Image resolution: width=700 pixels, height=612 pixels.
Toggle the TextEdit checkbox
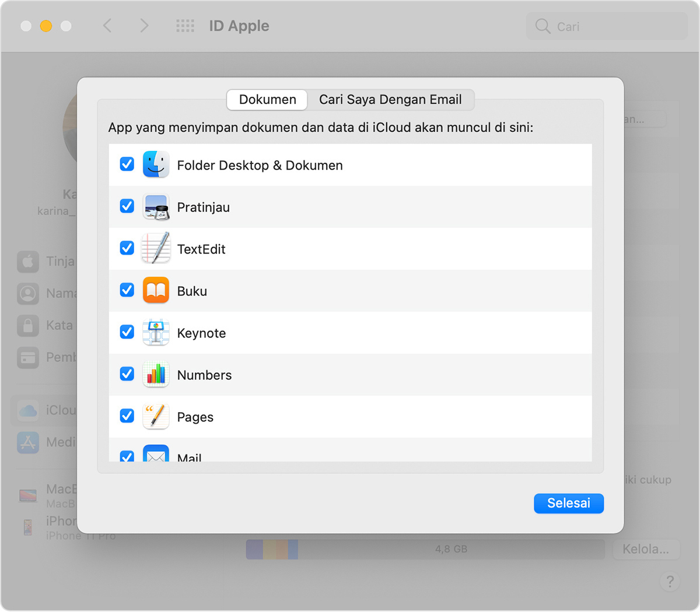(x=127, y=248)
